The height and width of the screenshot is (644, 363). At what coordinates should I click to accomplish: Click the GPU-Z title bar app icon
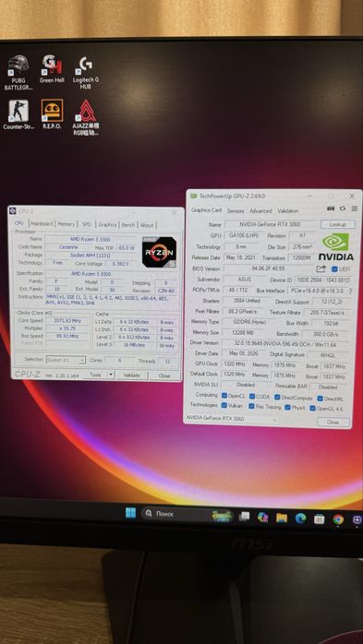click(194, 196)
